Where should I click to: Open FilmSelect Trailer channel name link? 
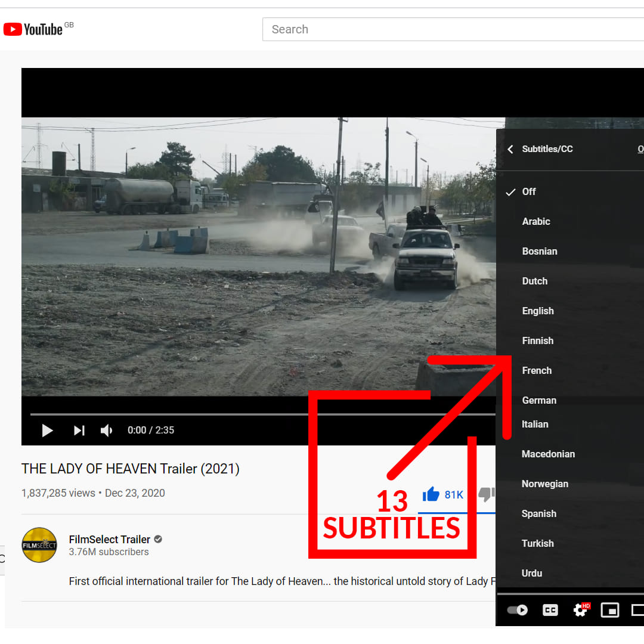click(109, 539)
